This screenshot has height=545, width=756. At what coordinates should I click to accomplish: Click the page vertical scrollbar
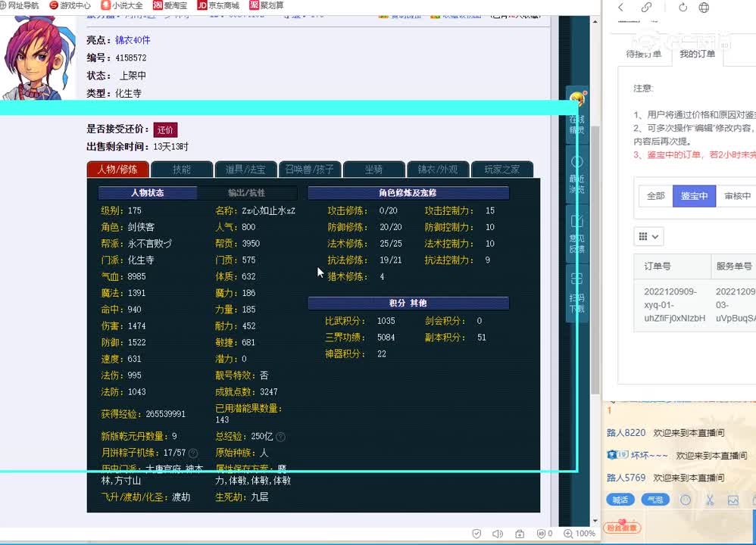[x=595, y=260]
